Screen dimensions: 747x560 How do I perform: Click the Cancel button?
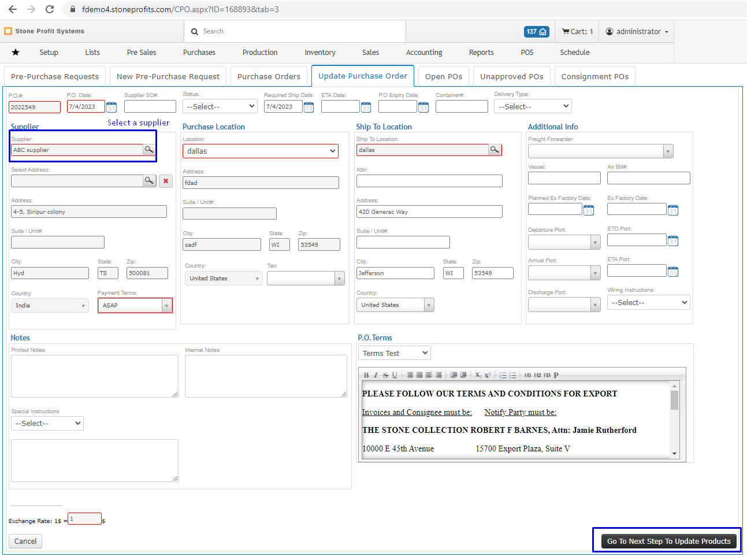(25, 541)
